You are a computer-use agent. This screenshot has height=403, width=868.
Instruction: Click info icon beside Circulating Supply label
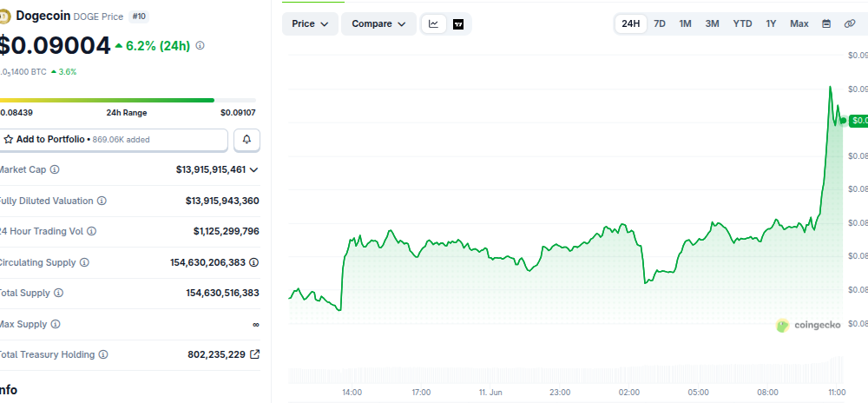click(84, 262)
